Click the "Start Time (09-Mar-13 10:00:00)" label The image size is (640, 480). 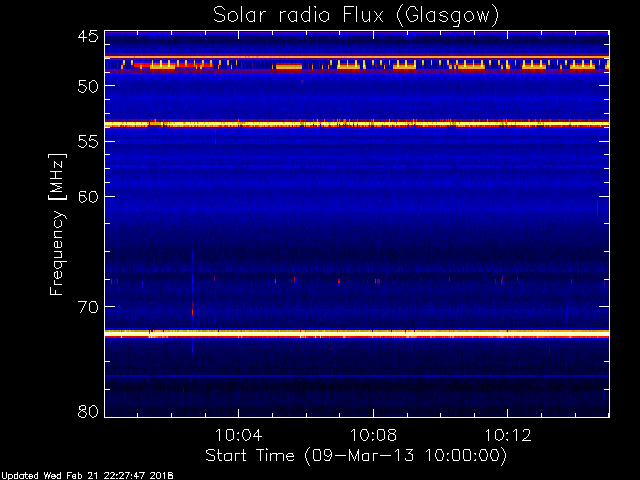point(356,456)
